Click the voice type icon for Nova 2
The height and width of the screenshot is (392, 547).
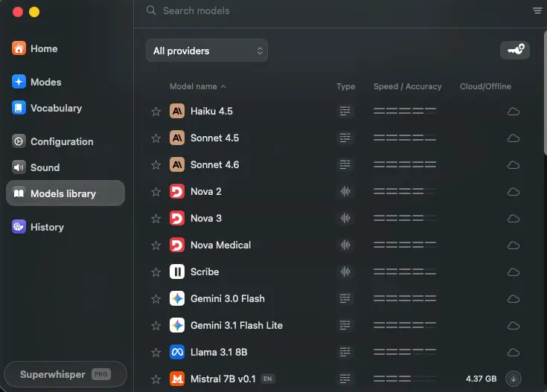tap(345, 191)
